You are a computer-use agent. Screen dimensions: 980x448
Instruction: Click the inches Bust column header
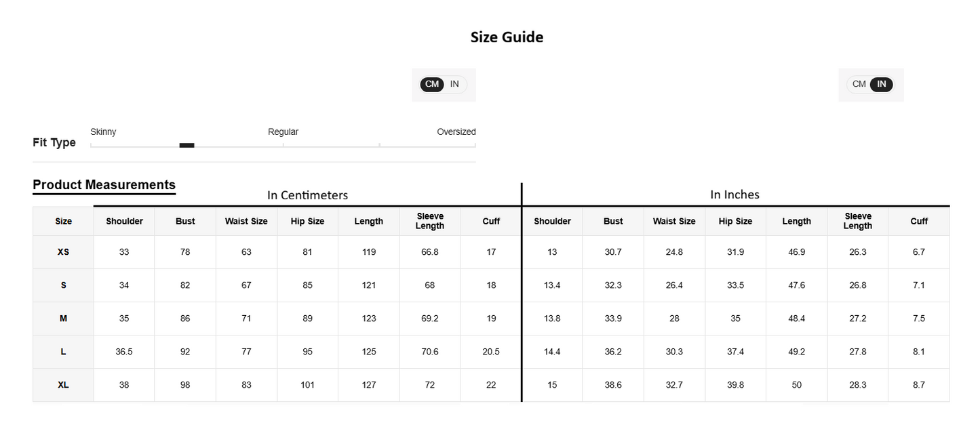coord(613,221)
